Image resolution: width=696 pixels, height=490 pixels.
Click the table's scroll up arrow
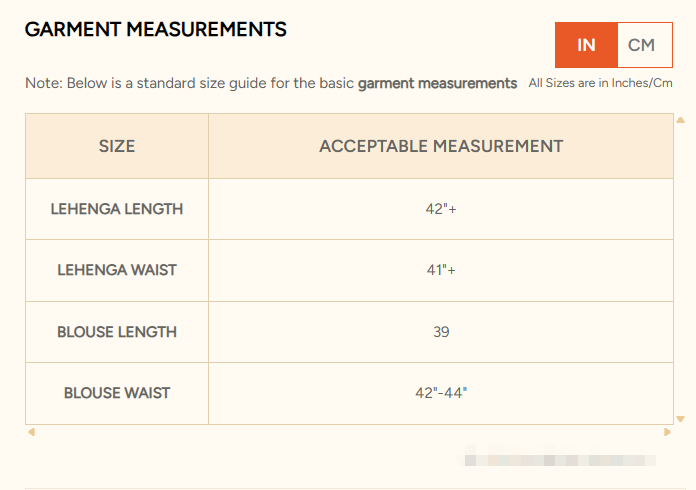(x=680, y=120)
